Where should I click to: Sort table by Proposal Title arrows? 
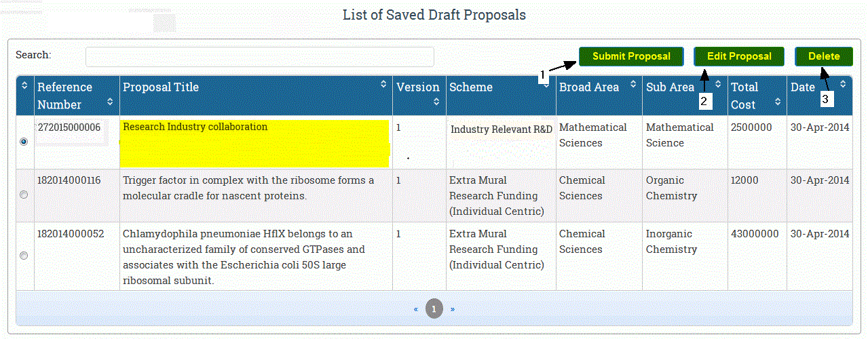pyautogui.click(x=383, y=85)
